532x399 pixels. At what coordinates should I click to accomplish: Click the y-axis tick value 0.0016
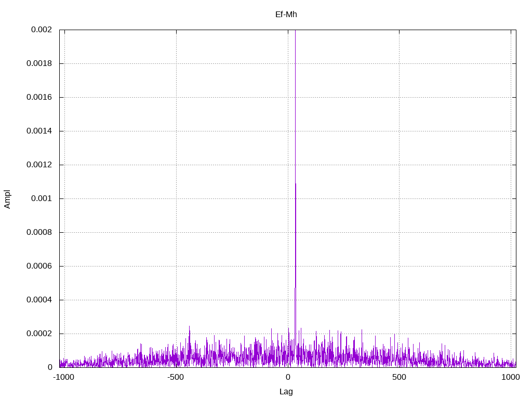[x=39, y=97]
